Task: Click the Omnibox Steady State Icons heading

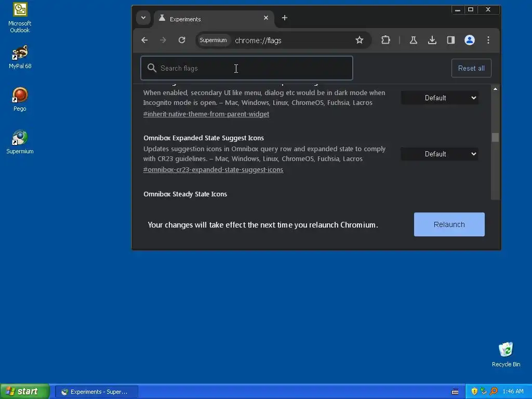Action: 185,194
